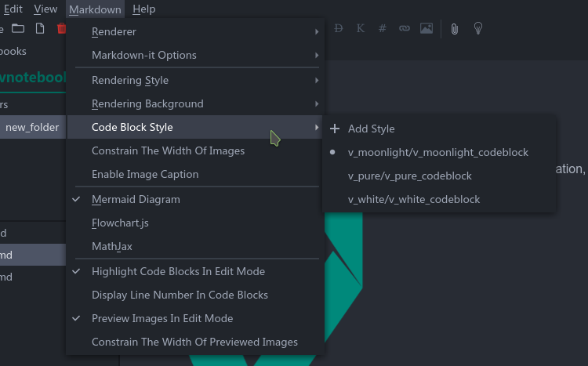Select the new_folder item in the folder tree

[32, 128]
